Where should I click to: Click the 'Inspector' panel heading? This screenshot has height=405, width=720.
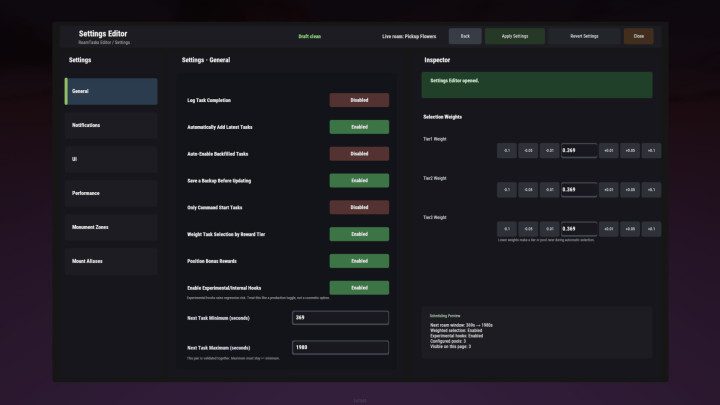[437, 60]
